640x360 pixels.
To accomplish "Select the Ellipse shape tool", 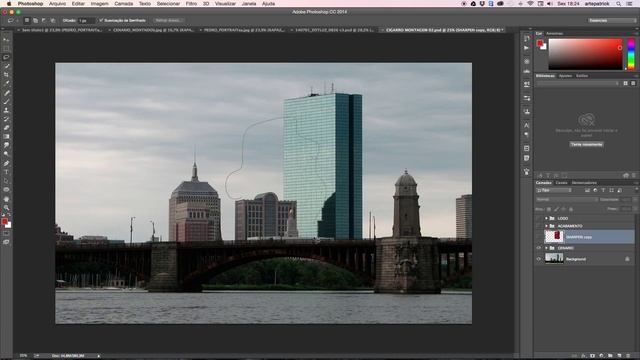I will 6,190.
